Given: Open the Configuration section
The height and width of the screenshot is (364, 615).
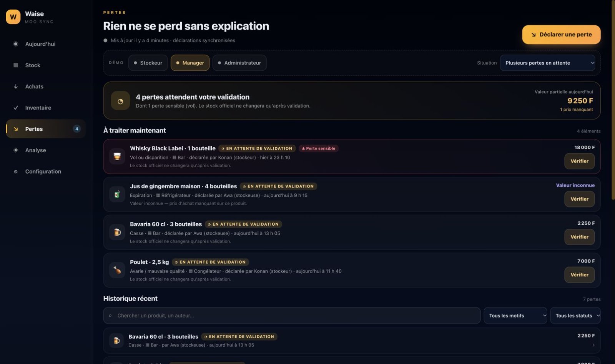Looking at the screenshot, I should click(45, 171).
